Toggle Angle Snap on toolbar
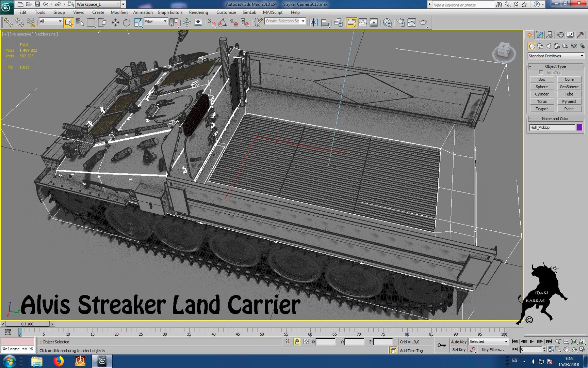 click(223, 22)
